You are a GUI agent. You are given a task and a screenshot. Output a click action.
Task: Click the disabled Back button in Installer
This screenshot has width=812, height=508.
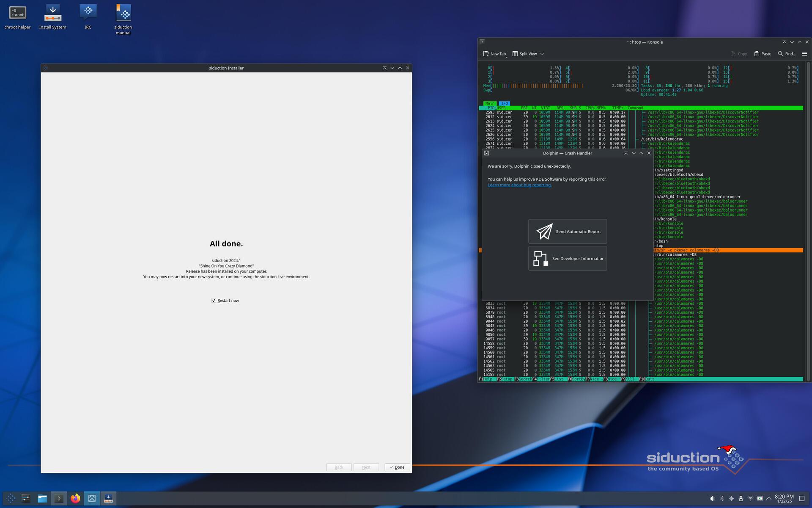pos(339,467)
